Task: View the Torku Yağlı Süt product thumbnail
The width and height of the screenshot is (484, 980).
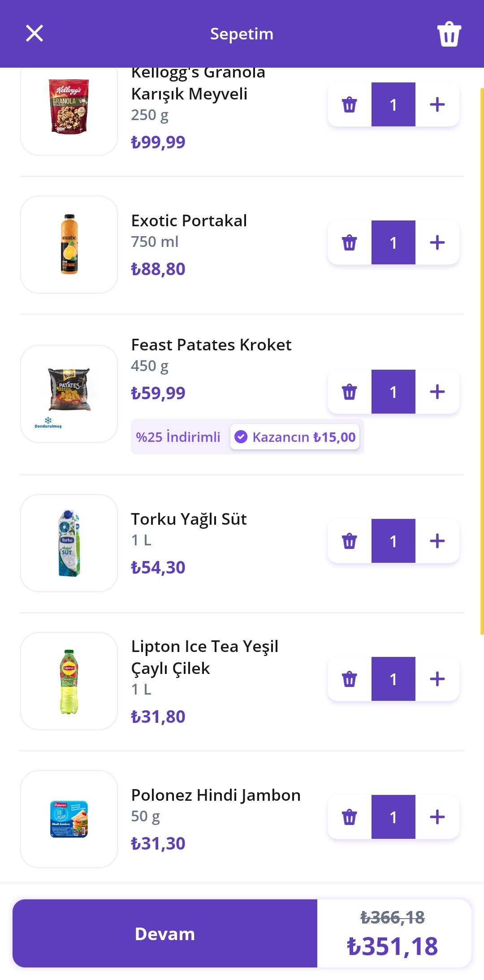Action: click(69, 543)
